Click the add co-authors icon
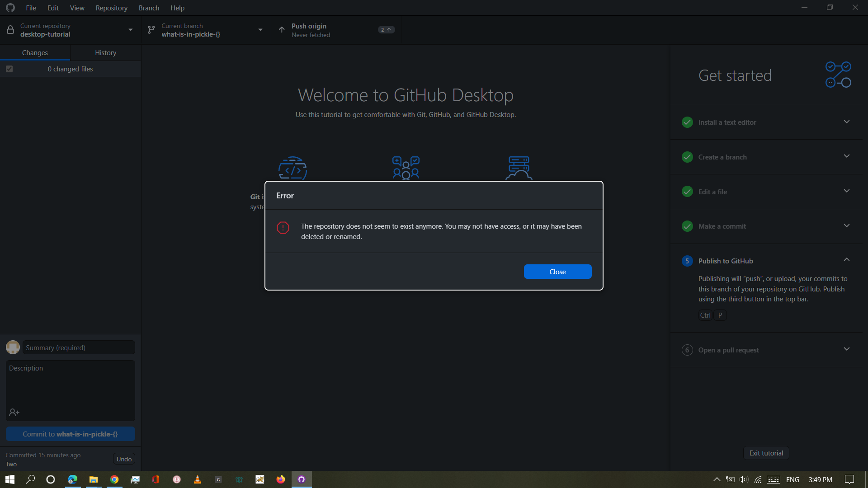 14,413
